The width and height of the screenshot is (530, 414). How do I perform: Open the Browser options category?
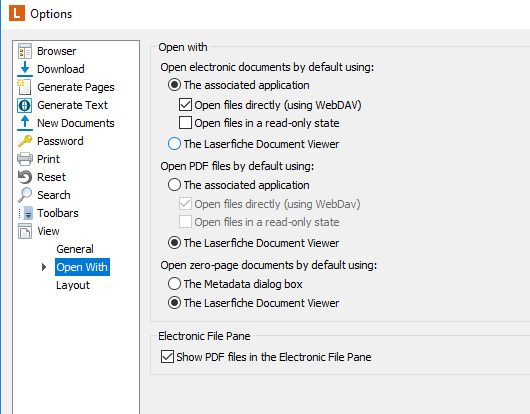click(x=56, y=51)
